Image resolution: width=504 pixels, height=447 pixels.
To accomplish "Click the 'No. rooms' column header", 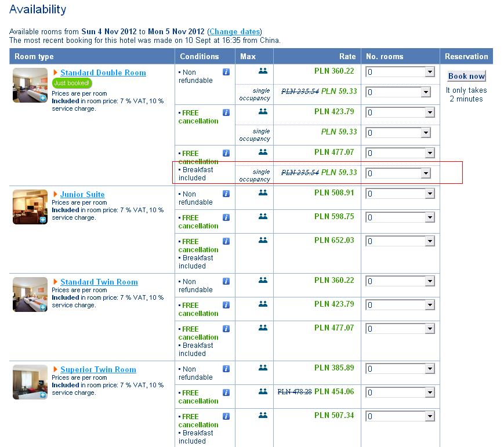I will tap(385, 56).
